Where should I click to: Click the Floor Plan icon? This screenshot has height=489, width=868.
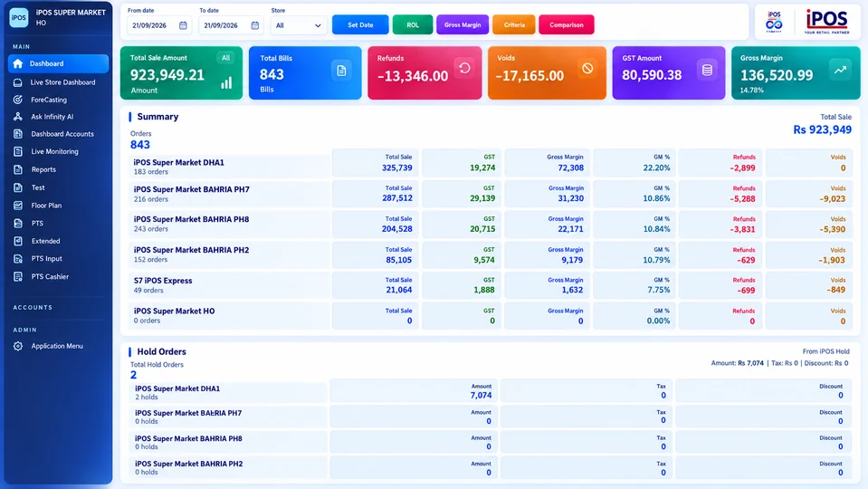click(x=18, y=206)
